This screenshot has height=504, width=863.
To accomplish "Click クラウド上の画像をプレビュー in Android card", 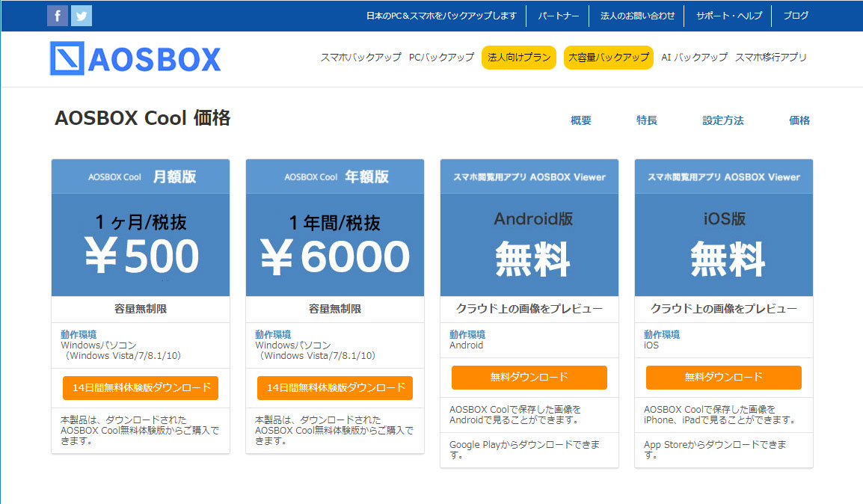I will click(x=529, y=310).
